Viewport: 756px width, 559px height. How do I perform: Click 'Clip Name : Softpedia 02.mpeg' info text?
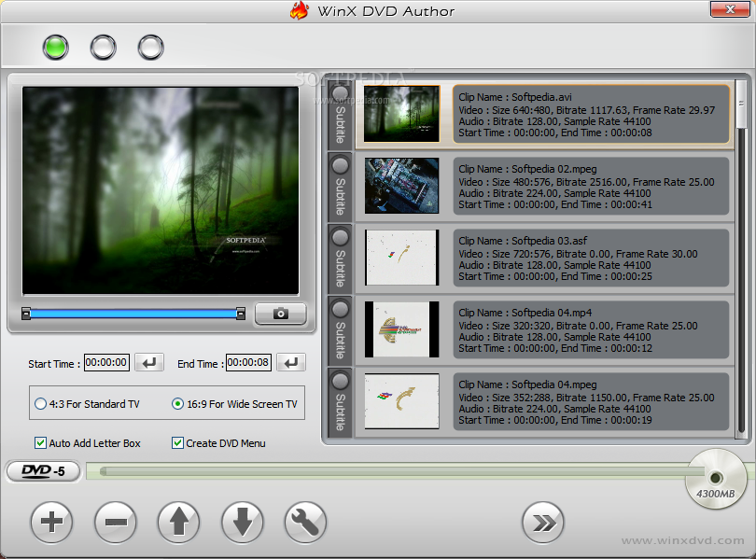pos(527,169)
